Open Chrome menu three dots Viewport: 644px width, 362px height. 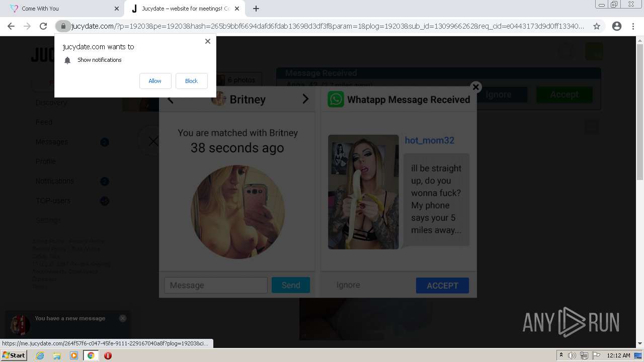tap(633, 26)
